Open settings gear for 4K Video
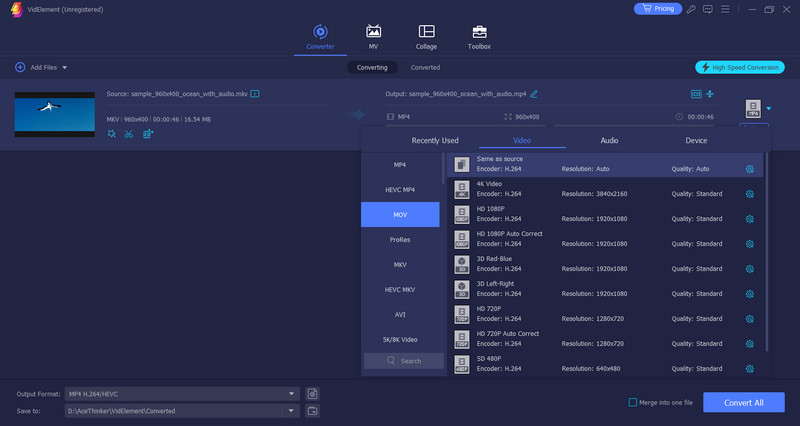This screenshot has width=800, height=426. click(x=749, y=194)
